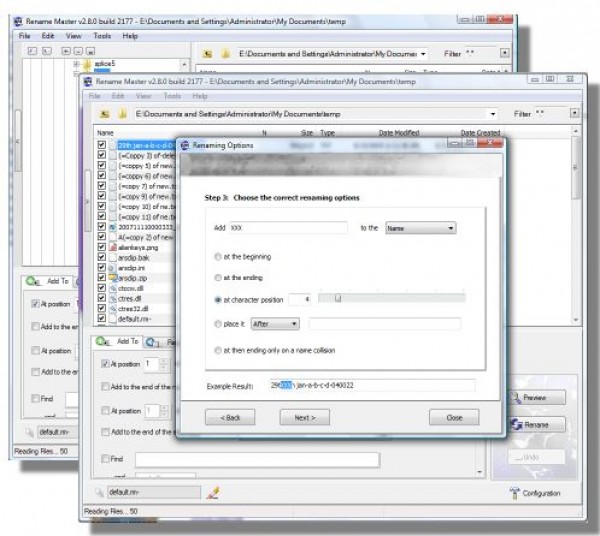600x536 pixels.
Task: Click the pencil edit script icon
Action: [213, 492]
